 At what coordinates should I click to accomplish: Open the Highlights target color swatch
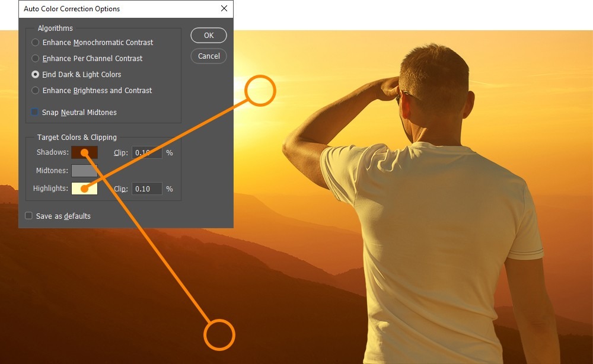pyautogui.click(x=84, y=189)
